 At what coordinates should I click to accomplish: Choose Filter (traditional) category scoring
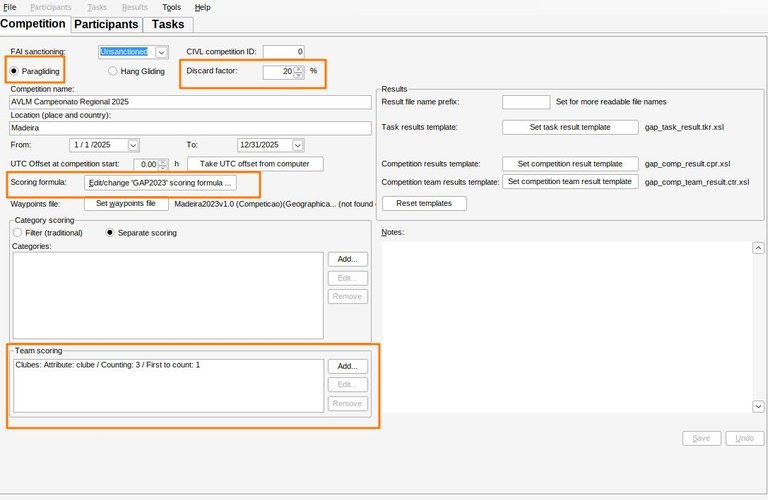click(17, 233)
